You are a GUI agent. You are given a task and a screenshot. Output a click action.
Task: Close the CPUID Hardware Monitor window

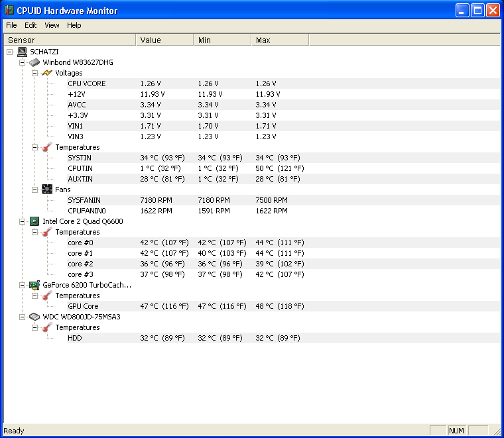493,11
